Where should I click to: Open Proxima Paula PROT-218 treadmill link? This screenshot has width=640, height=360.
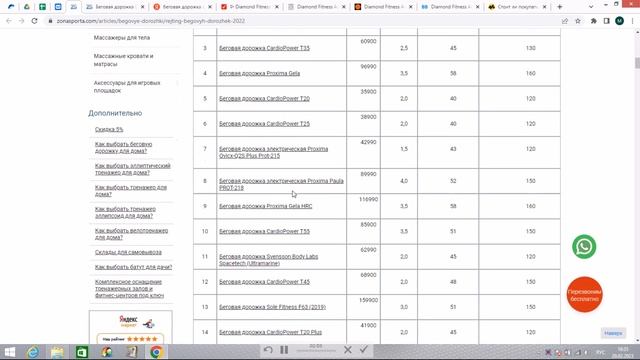coord(281,184)
